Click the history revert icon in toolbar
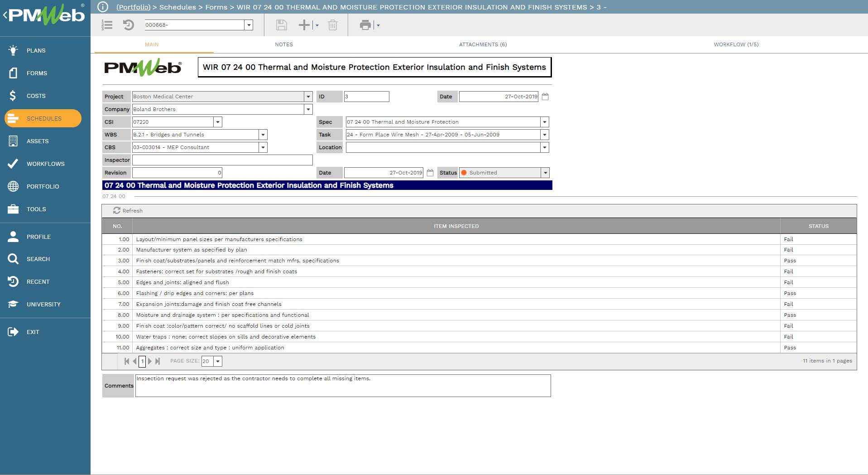 pyautogui.click(x=129, y=25)
